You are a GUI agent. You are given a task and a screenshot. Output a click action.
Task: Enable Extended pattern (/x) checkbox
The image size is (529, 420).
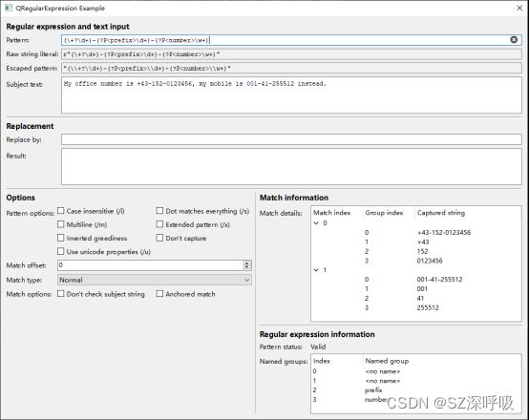(159, 224)
